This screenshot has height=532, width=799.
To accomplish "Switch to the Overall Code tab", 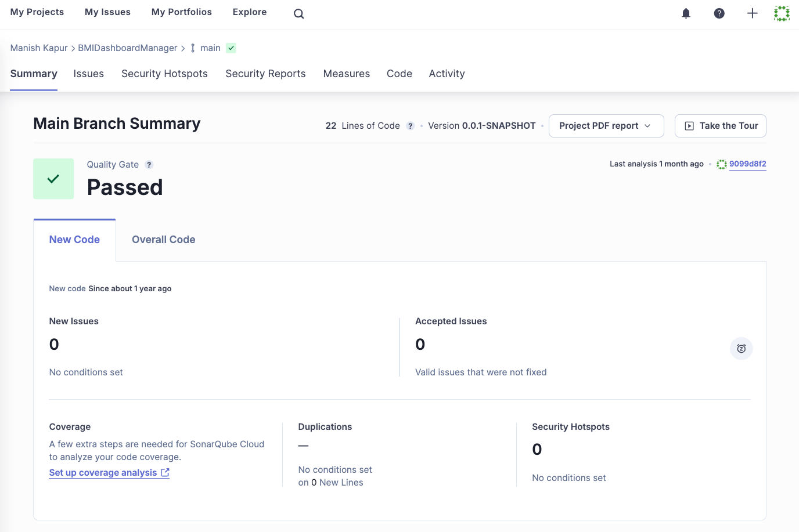I will tap(163, 240).
